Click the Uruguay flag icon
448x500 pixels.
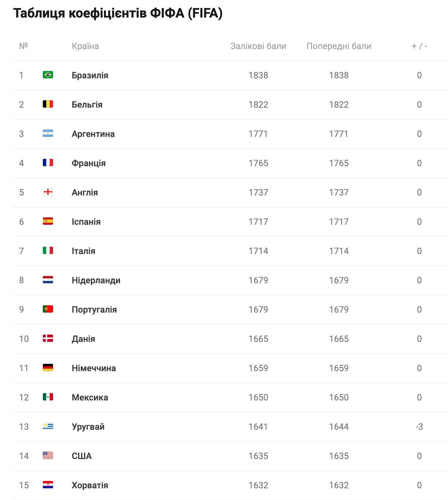(x=48, y=426)
